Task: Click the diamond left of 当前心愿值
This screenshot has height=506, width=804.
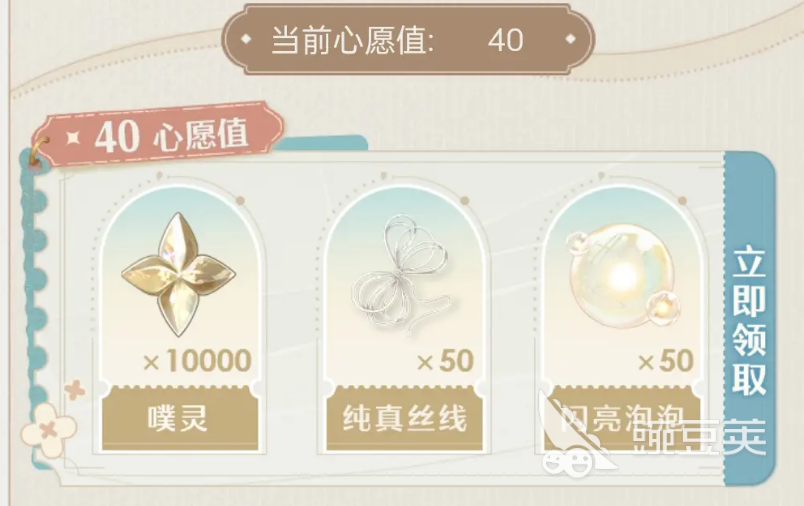Action: 246,38
